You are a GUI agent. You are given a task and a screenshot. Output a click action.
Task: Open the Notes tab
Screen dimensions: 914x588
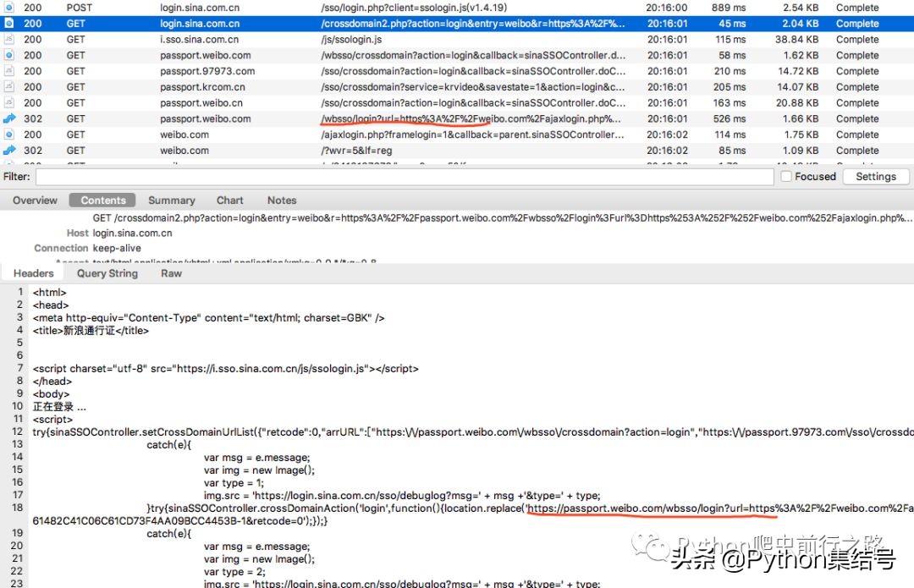click(282, 201)
